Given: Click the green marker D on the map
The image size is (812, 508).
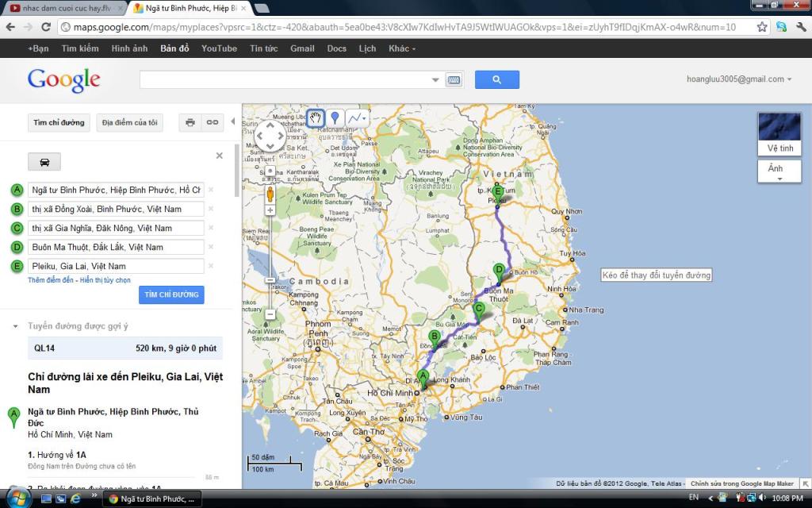Looking at the screenshot, I should point(499,273).
